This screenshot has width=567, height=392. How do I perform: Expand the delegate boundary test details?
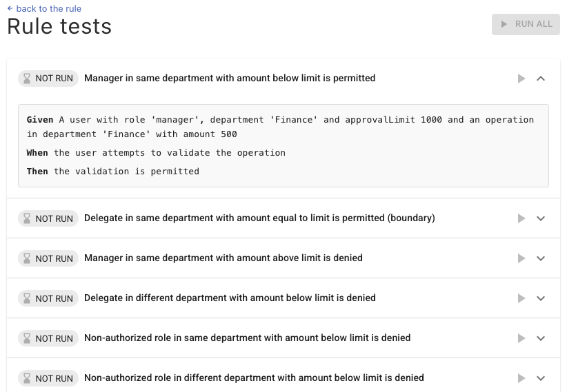(x=541, y=218)
